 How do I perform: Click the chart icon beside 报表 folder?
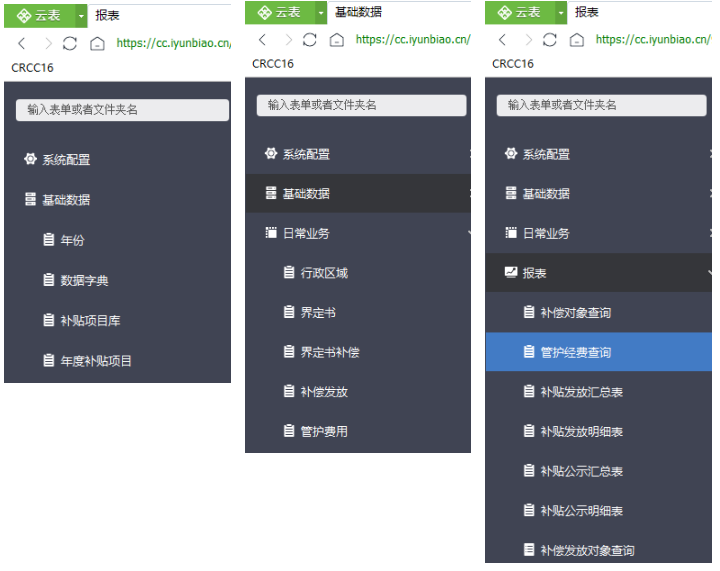[511, 272]
